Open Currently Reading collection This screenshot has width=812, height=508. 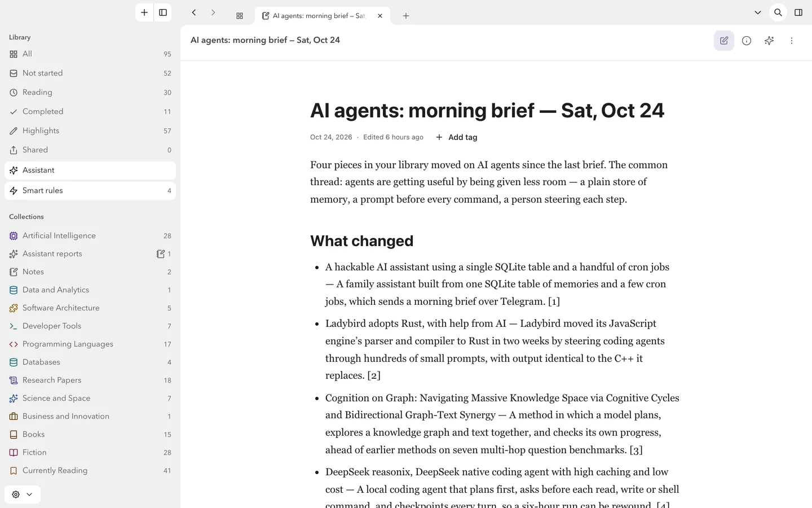pos(90,471)
